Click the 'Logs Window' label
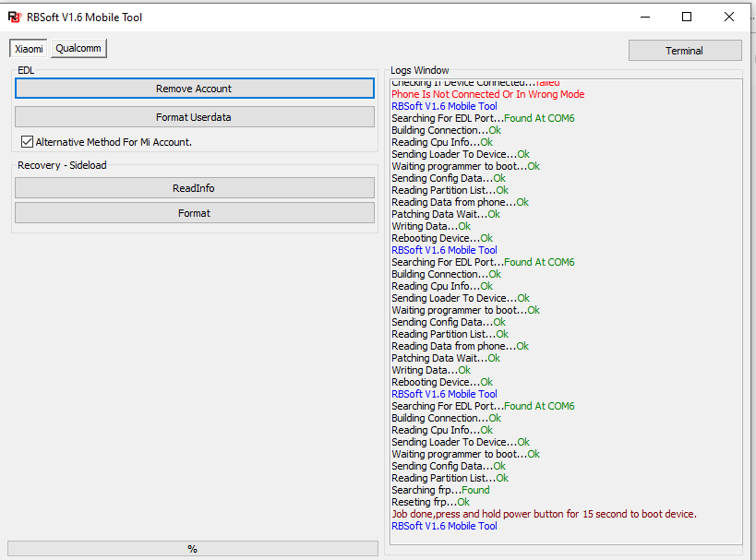Image resolution: width=756 pixels, height=560 pixels. tap(419, 70)
